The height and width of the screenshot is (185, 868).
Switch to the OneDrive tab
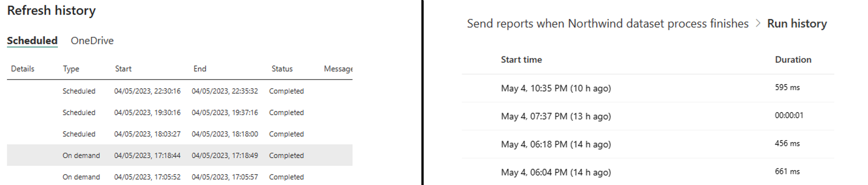[92, 40]
